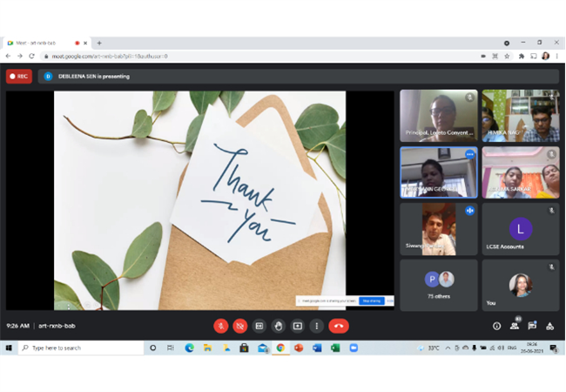Image resolution: width=566 pixels, height=392 pixels.
Task: Open Chrome extensions puzzle icon
Action: coord(522,56)
